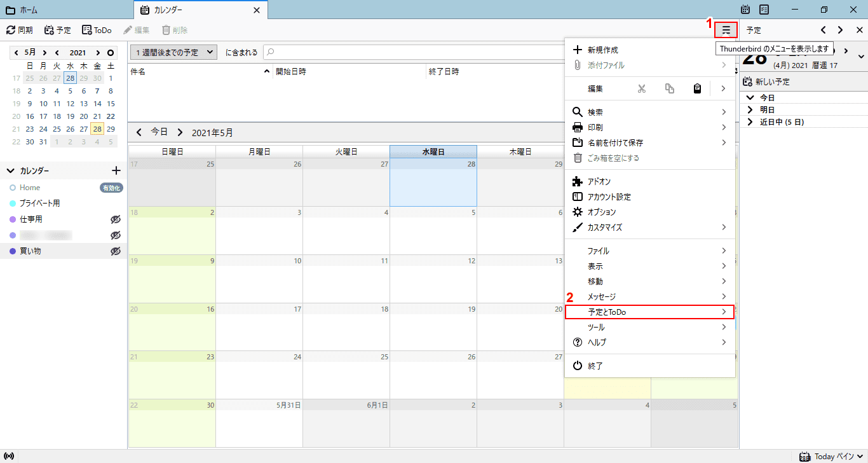868x463 pixels.
Task: Click the paste clipboard icon in menu
Action: coord(697,89)
